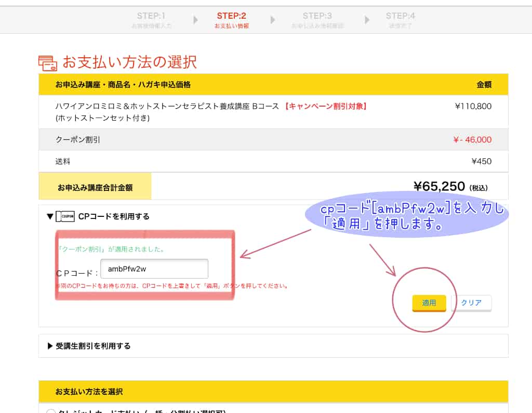Click the yellow お申し込み講座合計金額 highlight box

[95, 185]
